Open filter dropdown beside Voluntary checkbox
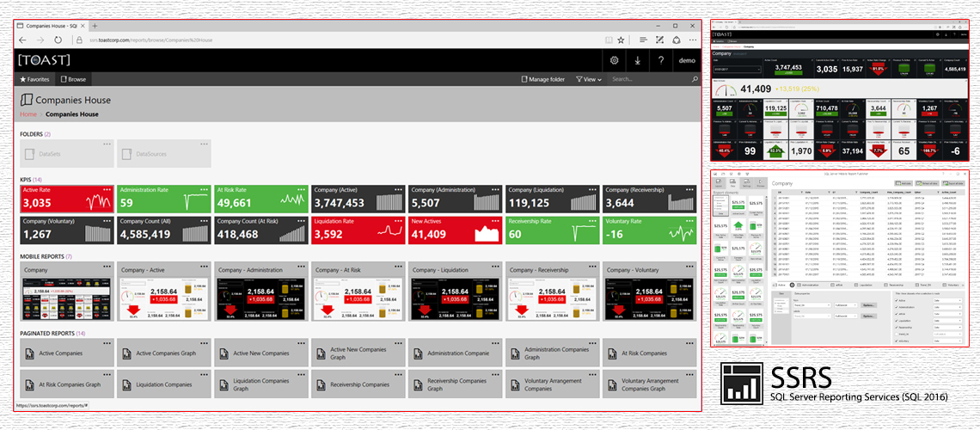Image resolution: width=980 pixels, height=430 pixels. click(947, 341)
